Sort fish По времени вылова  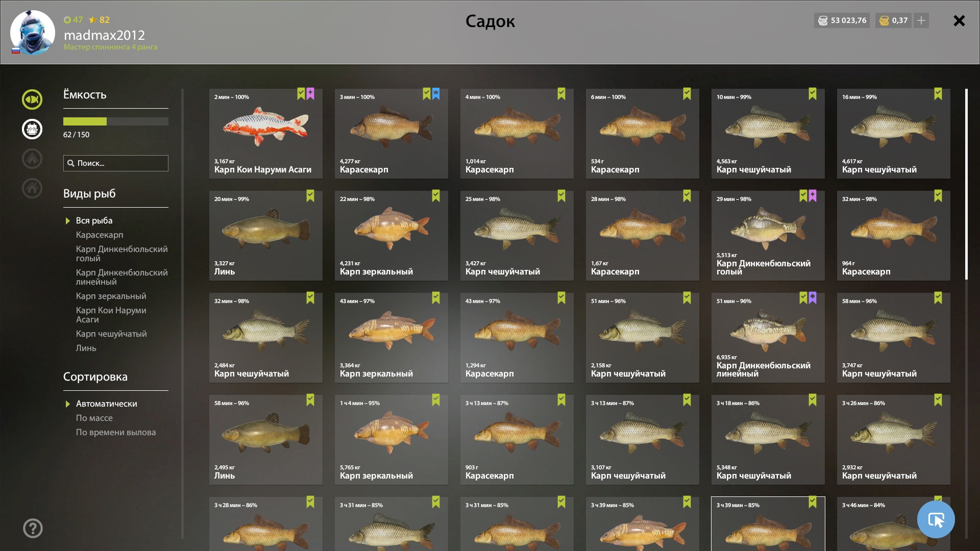[116, 432]
